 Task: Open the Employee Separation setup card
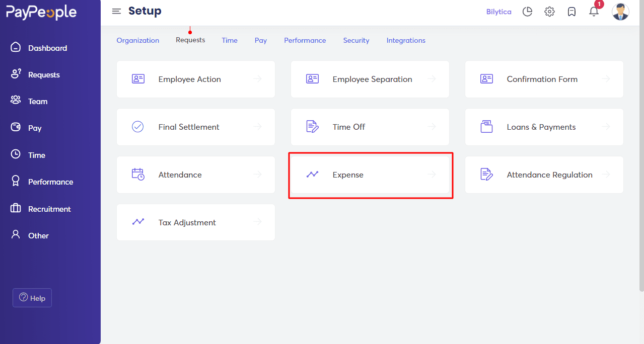tap(370, 79)
